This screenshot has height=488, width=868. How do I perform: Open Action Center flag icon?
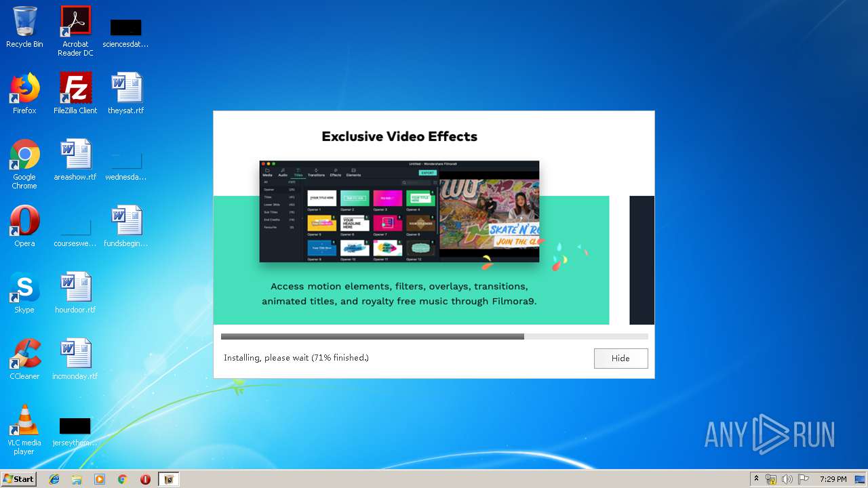click(803, 479)
